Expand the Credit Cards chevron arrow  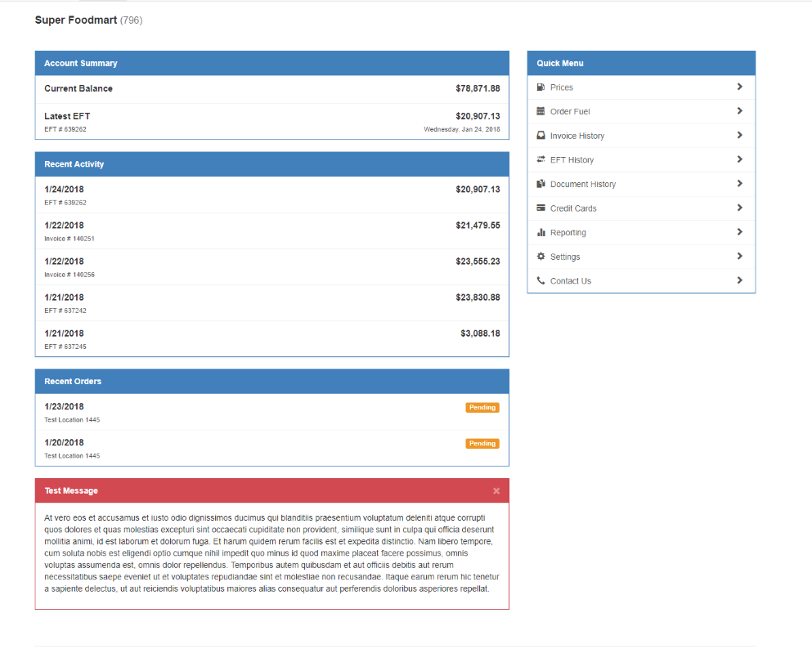tap(739, 208)
